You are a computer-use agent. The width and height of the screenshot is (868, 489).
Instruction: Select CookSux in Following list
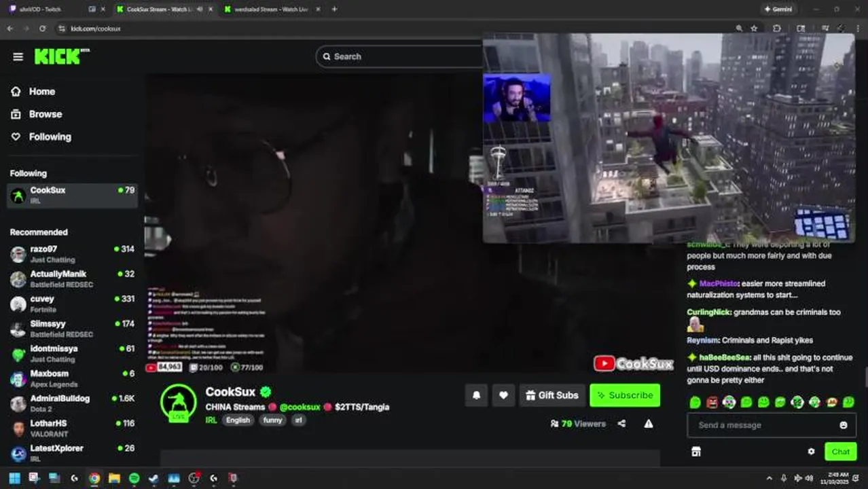(72, 196)
